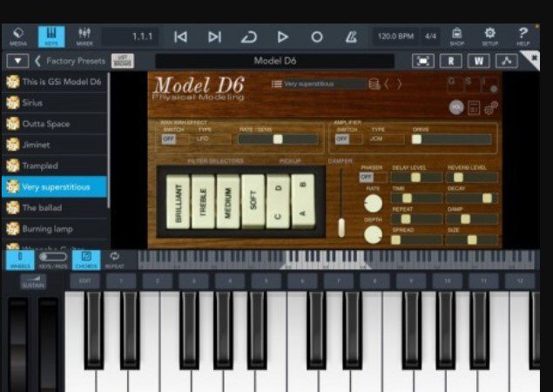The image size is (553, 392).
Task: Enable the Repeat button
Action: pos(114,260)
